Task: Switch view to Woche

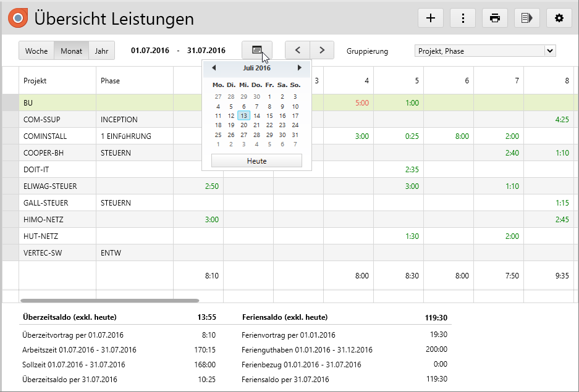Action: pos(36,51)
